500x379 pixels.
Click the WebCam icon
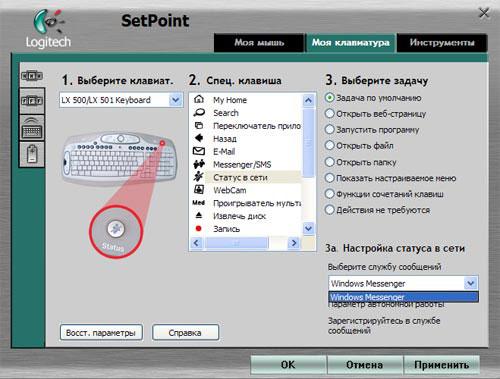[199, 189]
